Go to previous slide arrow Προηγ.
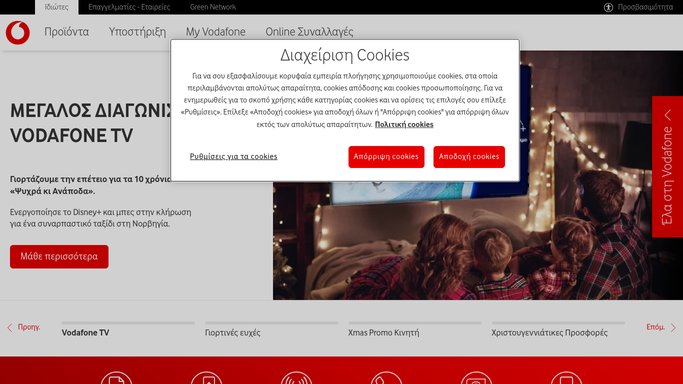This screenshot has height=384, width=683. point(24,327)
